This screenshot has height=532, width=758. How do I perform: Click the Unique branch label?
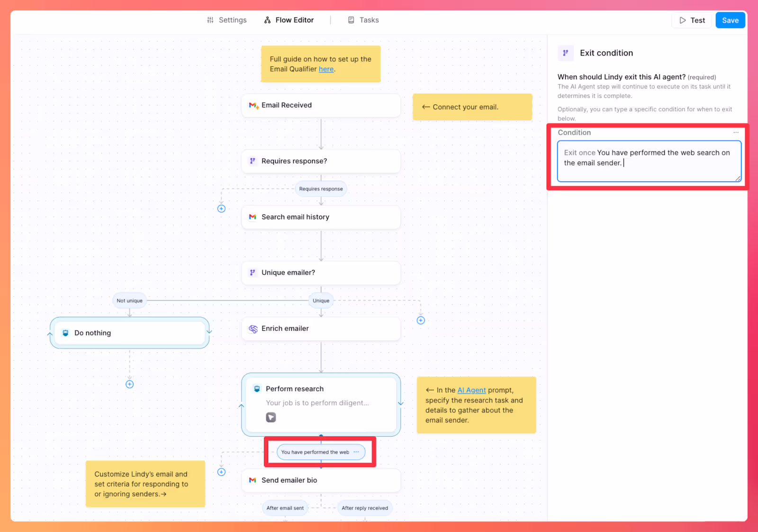pos(321,300)
